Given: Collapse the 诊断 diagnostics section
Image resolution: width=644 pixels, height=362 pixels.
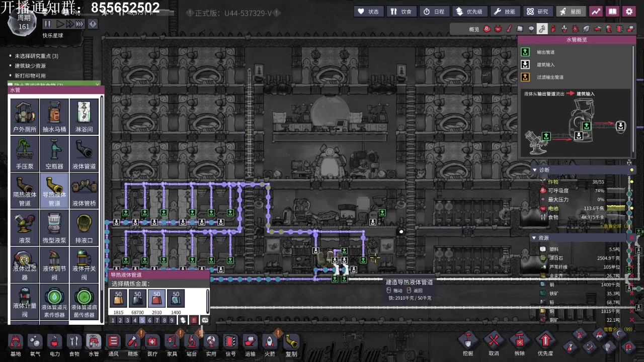Looking at the screenshot, I should (535, 170).
